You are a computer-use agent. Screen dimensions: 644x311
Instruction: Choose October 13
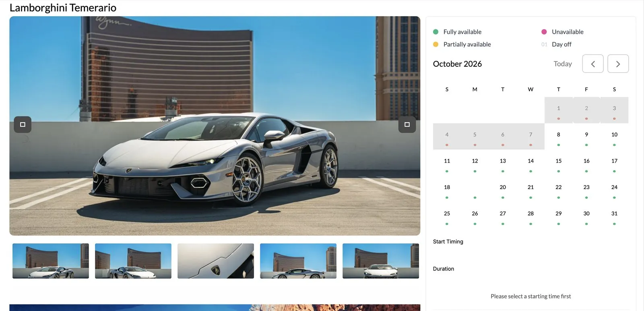pos(503,163)
